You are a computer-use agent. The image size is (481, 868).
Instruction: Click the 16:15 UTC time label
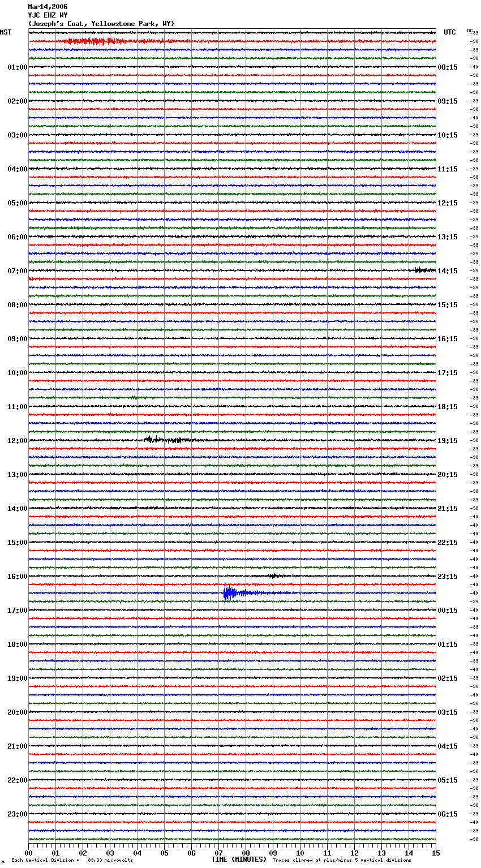click(x=448, y=339)
